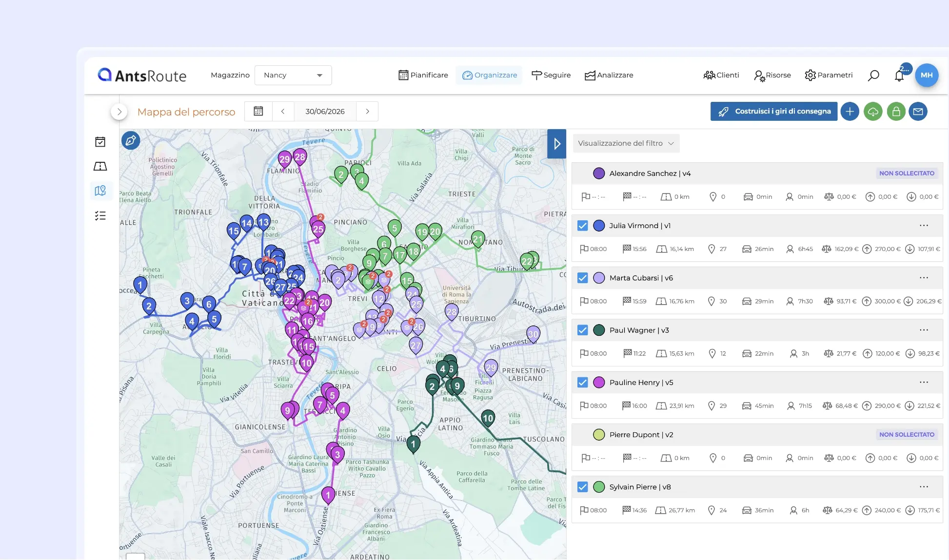
Task: Go to next day arrow
Action: tap(367, 111)
